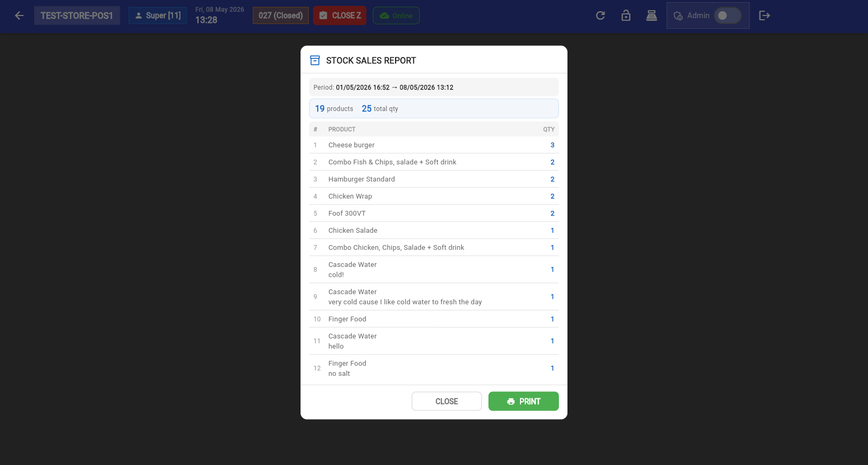Open the cash register icon
Viewport: 868px width, 465px height.
[651, 15]
